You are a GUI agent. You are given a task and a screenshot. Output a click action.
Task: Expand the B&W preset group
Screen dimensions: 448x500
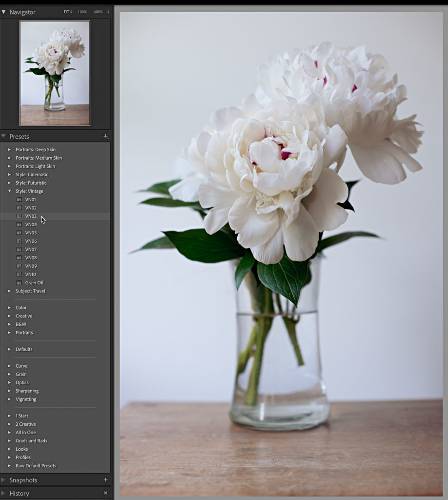click(x=9, y=324)
